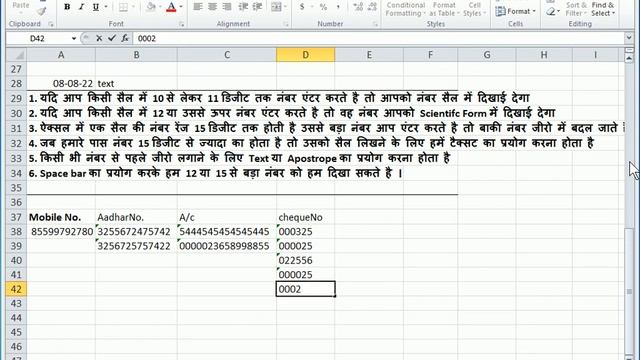This screenshot has height=360, width=640.
Task: Click active cell D42 containing 0002
Action: [x=305, y=289]
